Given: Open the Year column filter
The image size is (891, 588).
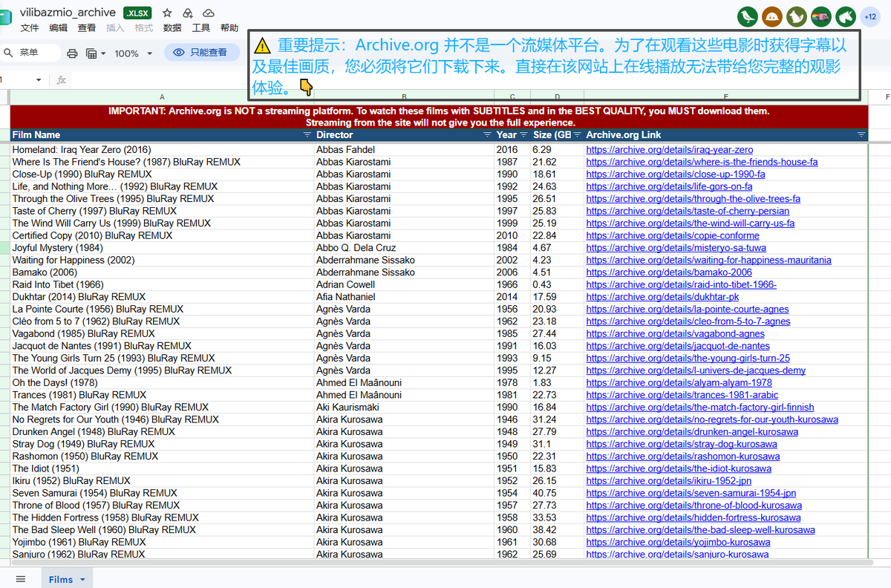Looking at the screenshot, I should click(x=523, y=135).
